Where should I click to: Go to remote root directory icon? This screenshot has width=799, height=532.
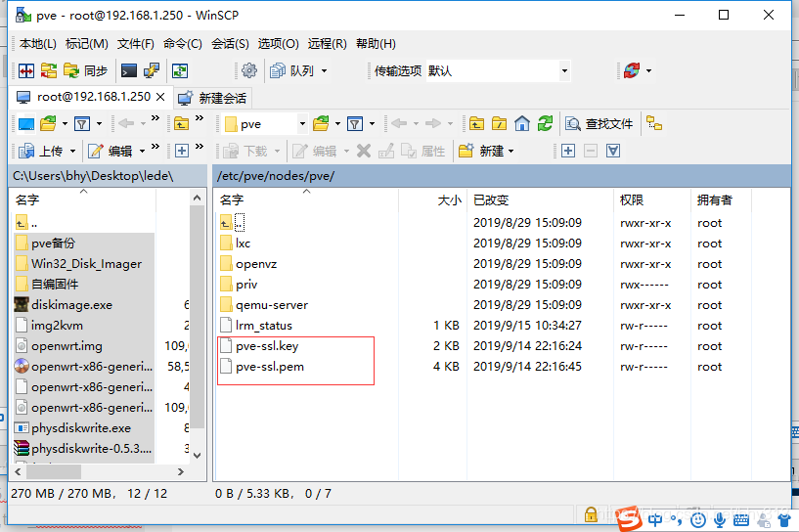tap(500, 124)
